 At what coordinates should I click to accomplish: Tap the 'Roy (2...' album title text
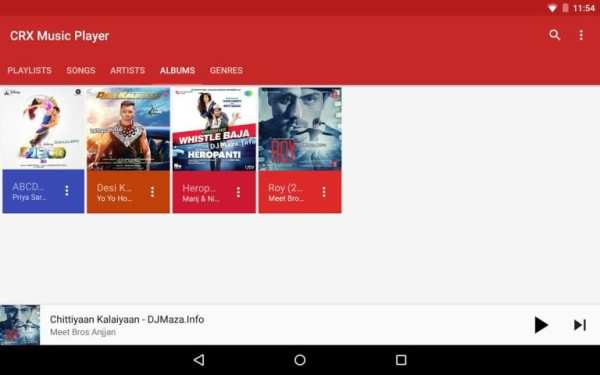285,188
